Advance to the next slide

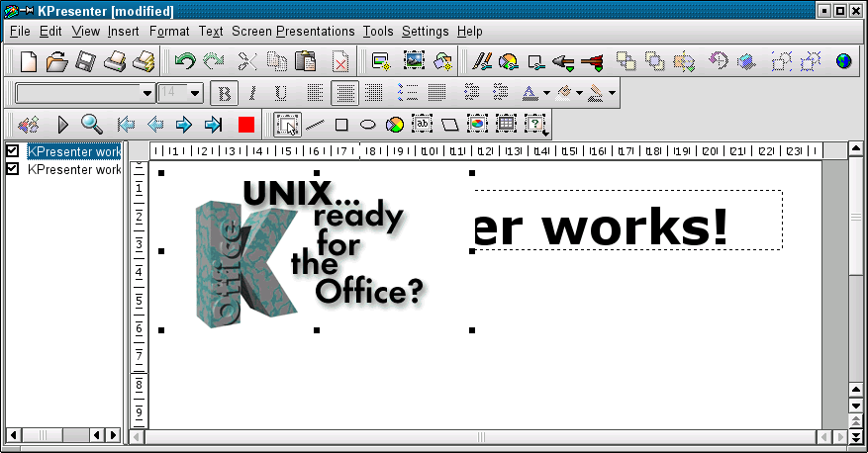pyautogui.click(x=184, y=125)
